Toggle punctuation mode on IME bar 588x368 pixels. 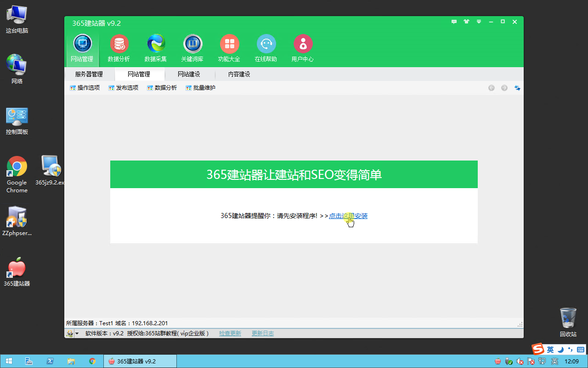(x=570, y=350)
